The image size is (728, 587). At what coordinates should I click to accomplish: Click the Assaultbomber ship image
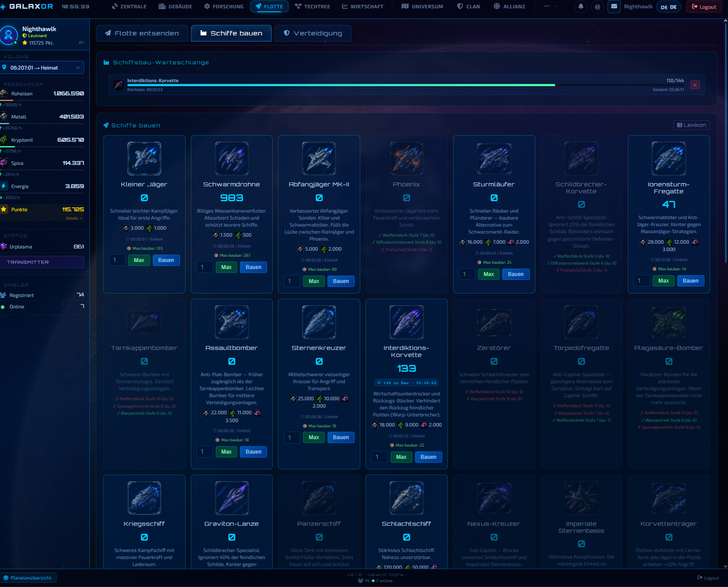(x=232, y=322)
